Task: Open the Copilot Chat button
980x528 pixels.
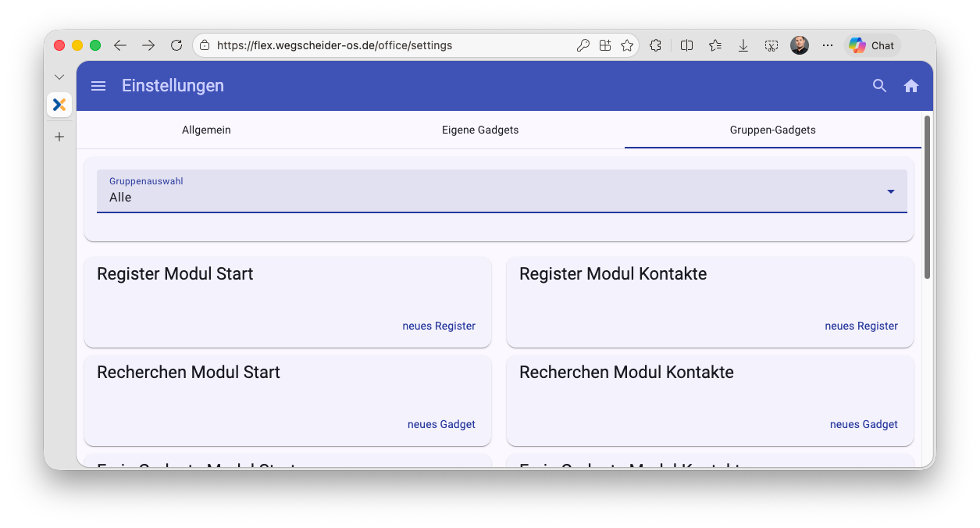Action: [x=872, y=45]
